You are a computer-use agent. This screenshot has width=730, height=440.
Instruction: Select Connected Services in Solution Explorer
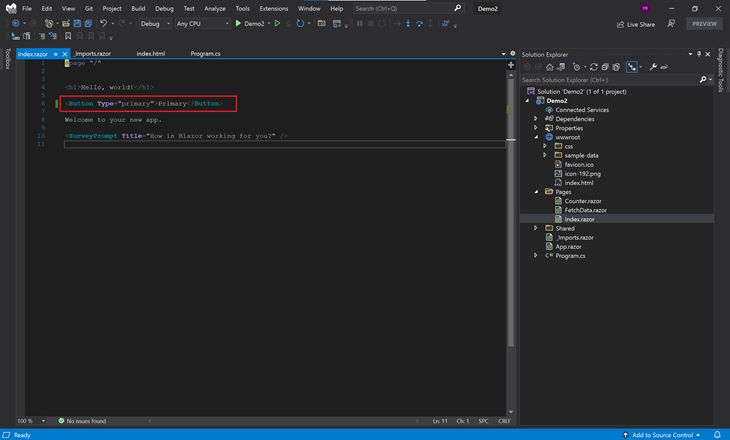582,110
